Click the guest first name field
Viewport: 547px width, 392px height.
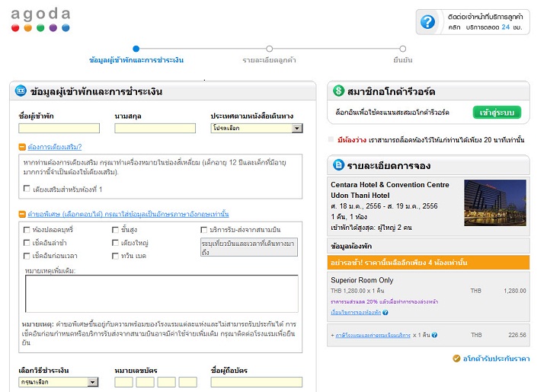pos(59,128)
